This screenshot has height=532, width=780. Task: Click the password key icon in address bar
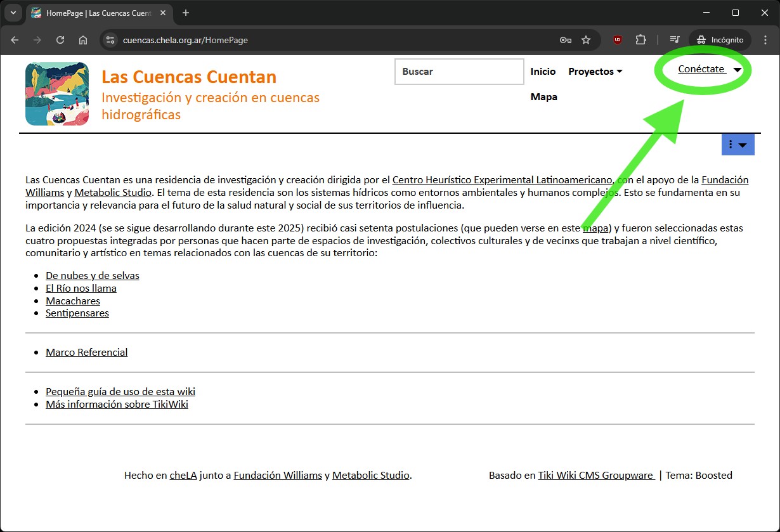[x=565, y=40]
